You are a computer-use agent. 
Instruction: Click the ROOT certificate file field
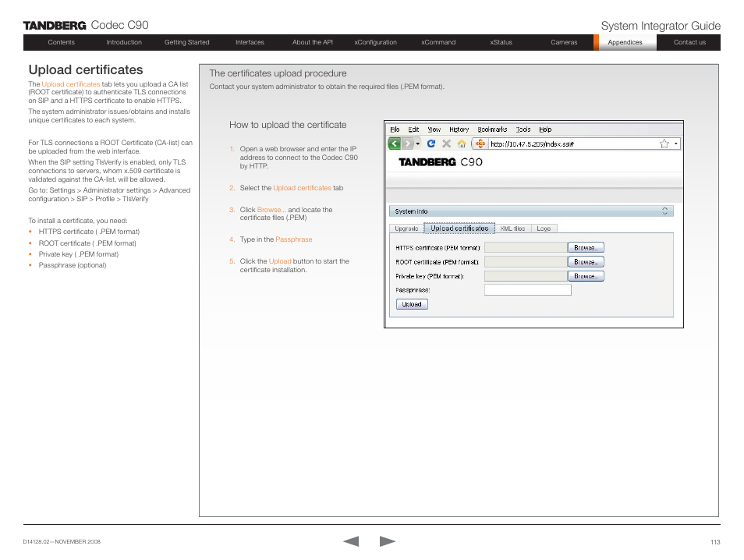click(526, 262)
